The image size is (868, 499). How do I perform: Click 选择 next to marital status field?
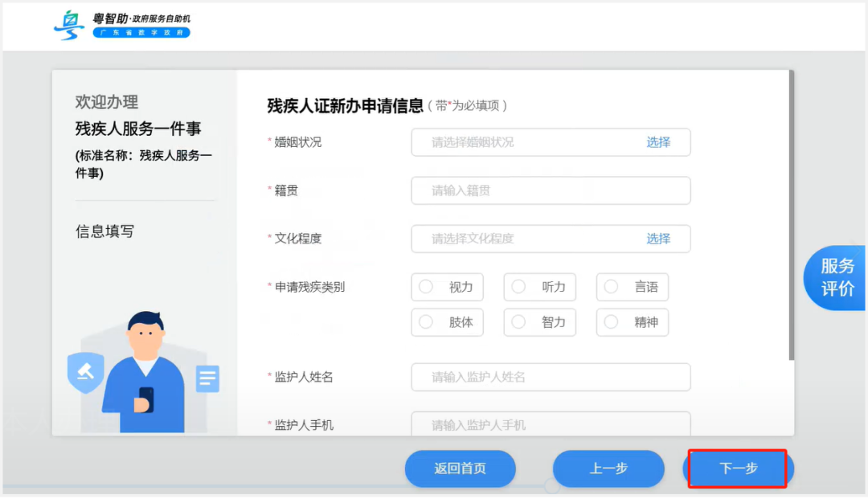pos(657,142)
